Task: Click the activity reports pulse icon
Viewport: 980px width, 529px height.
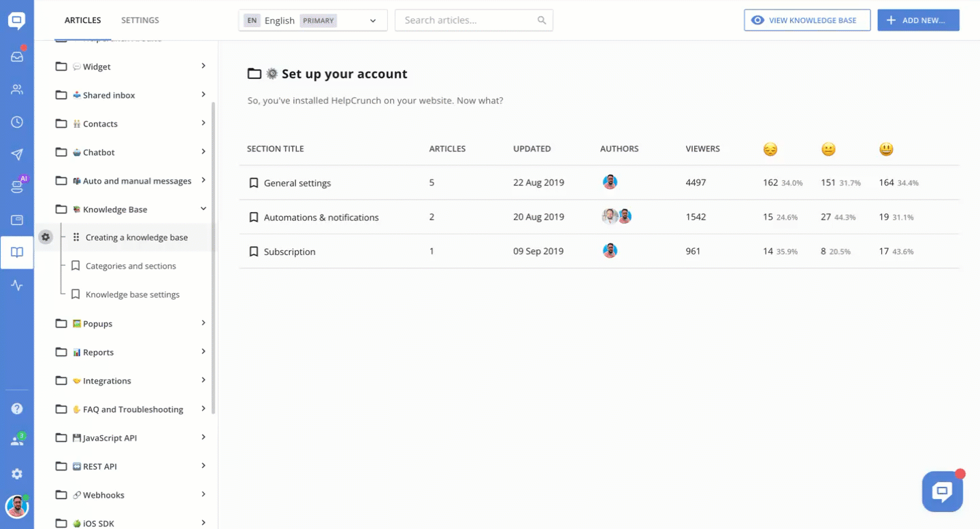Action: [x=17, y=286]
